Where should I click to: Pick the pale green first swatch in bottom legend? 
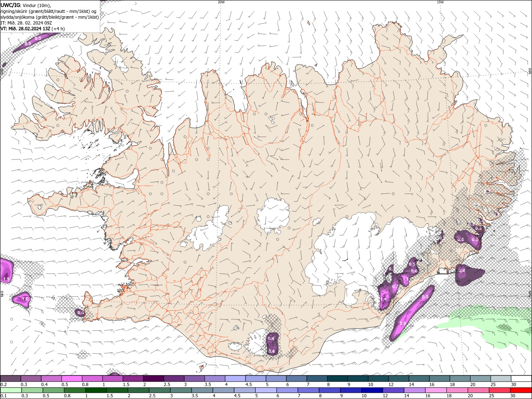tap(11, 390)
